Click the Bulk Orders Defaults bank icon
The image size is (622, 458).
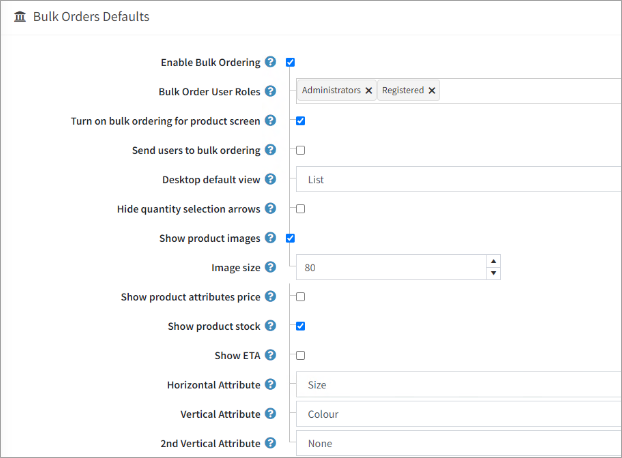(21, 17)
